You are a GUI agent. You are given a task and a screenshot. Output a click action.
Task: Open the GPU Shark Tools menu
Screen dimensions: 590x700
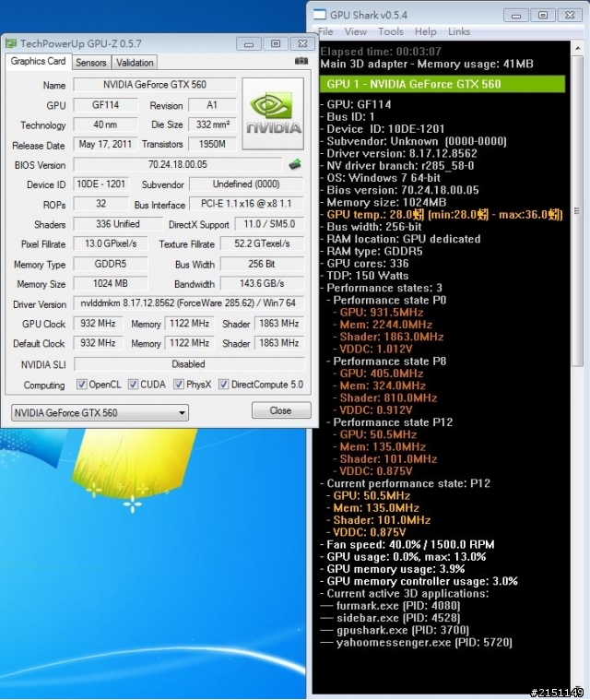[391, 31]
